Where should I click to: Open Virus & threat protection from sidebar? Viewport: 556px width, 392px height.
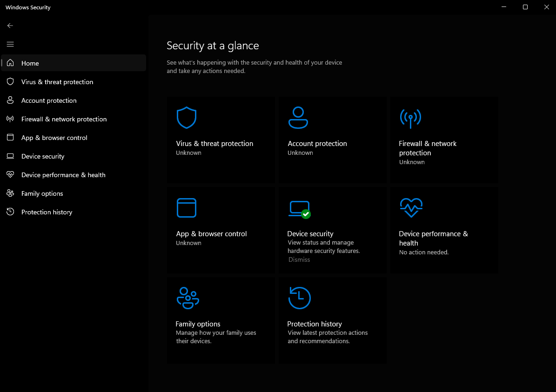click(x=74, y=81)
